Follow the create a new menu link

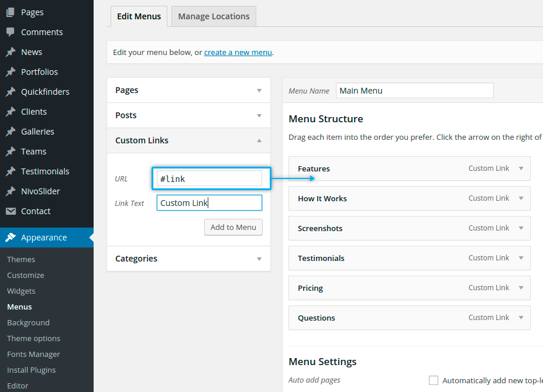click(x=238, y=52)
